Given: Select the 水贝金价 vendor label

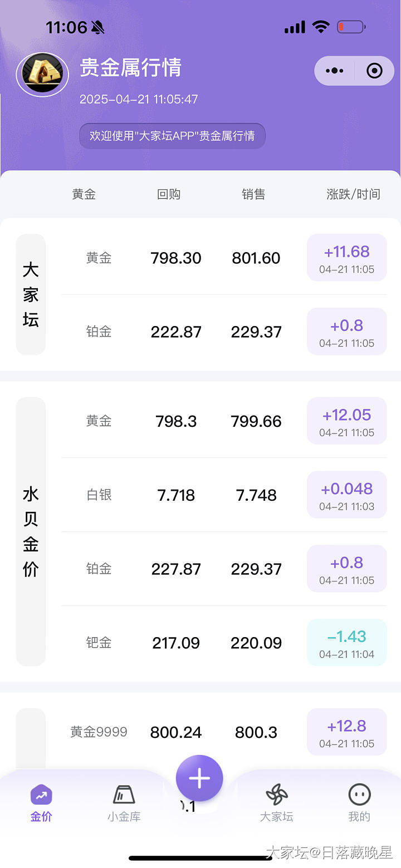Looking at the screenshot, I should (x=31, y=531).
